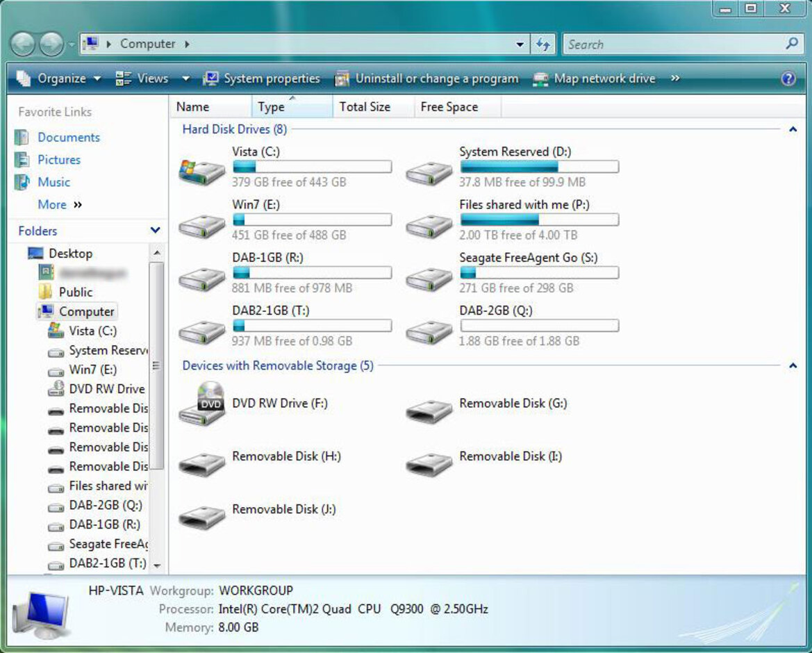The height and width of the screenshot is (653, 812).
Task: Expand the arrow after Computer in address bar
Action: pos(188,44)
